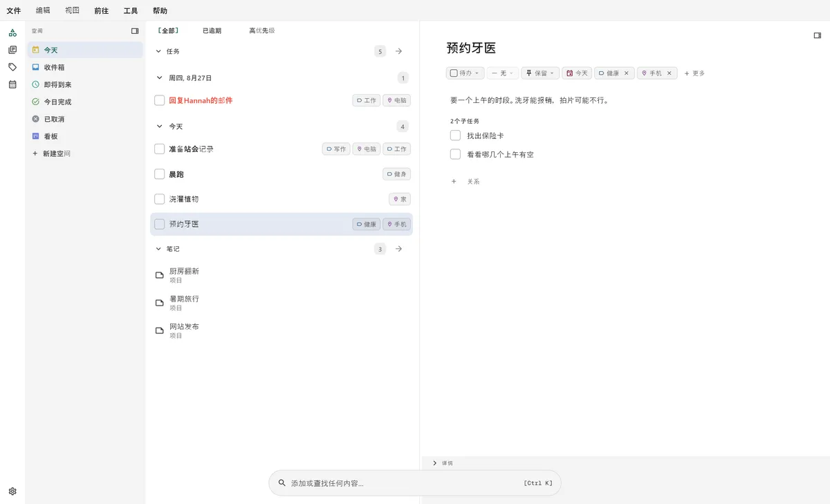Click the note text about 洗牙能报销

pyautogui.click(x=529, y=101)
